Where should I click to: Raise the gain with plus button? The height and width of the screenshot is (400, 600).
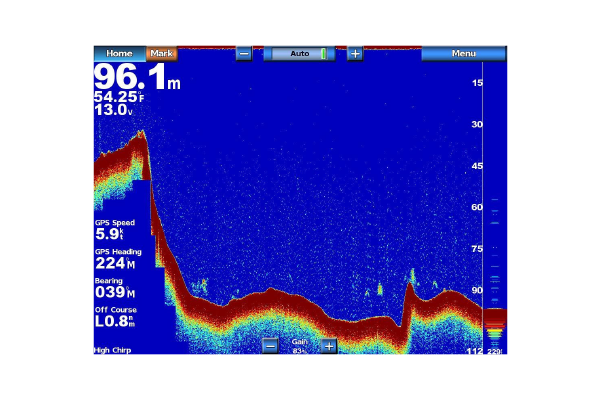pyautogui.click(x=329, y=346)
